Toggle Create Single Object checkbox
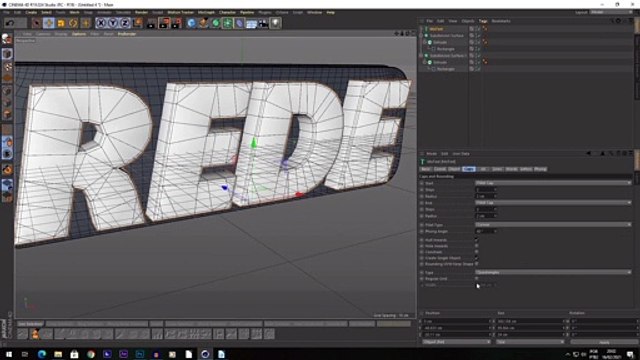Screen dimensions: 640x360 [x=477, y=258]
